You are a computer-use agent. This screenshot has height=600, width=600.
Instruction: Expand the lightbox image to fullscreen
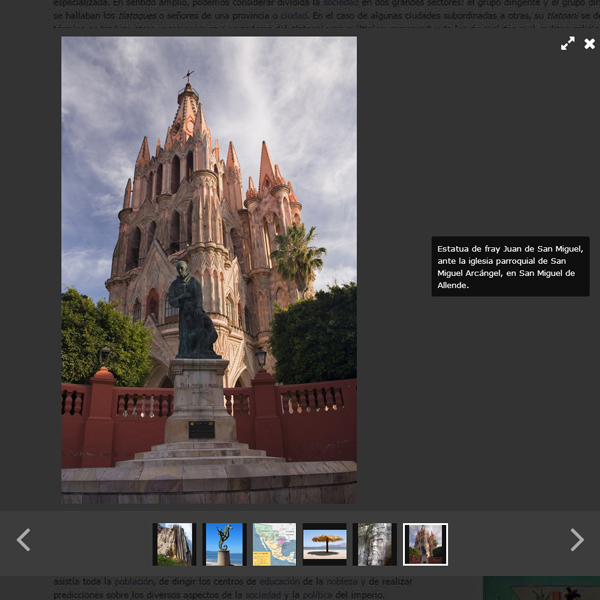click(x=567, y=44)
